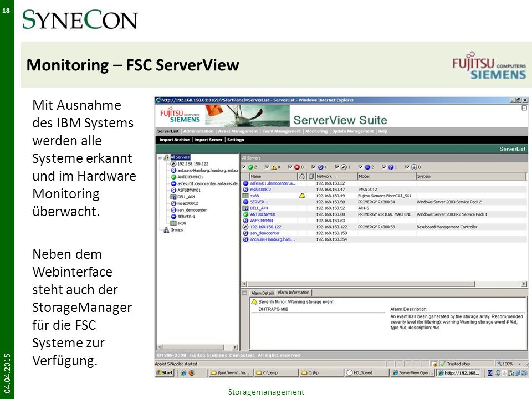
Task: Collapse the alarm details panel with the minus button
Action: coord(244,293)
